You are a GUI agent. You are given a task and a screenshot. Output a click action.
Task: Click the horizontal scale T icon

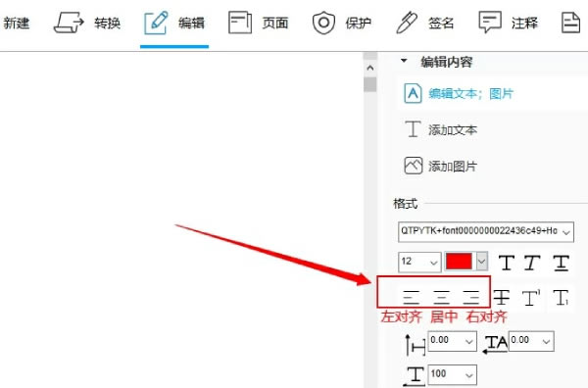click(x=415, y=376)
